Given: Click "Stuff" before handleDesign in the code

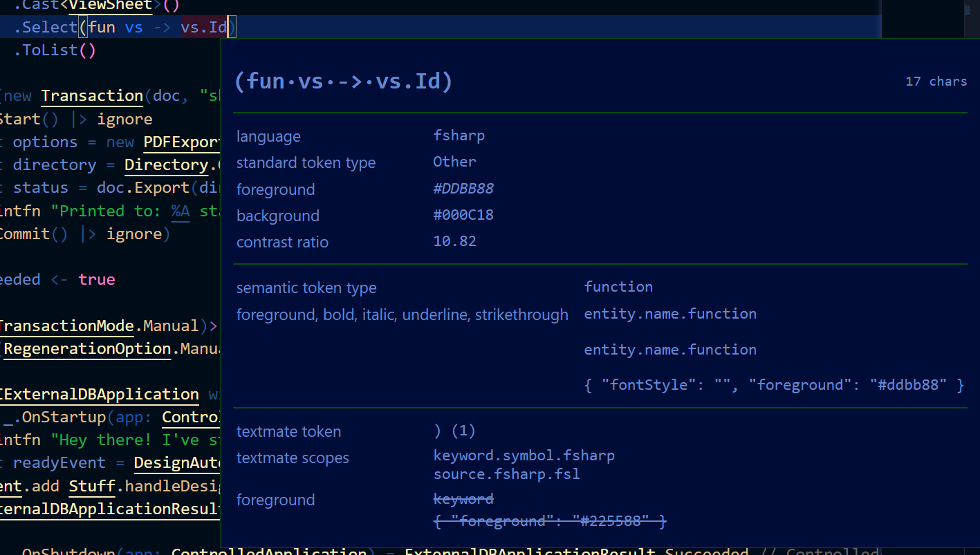Looking at the screenshot, I should pyautogui.click(x=92, y=486).
